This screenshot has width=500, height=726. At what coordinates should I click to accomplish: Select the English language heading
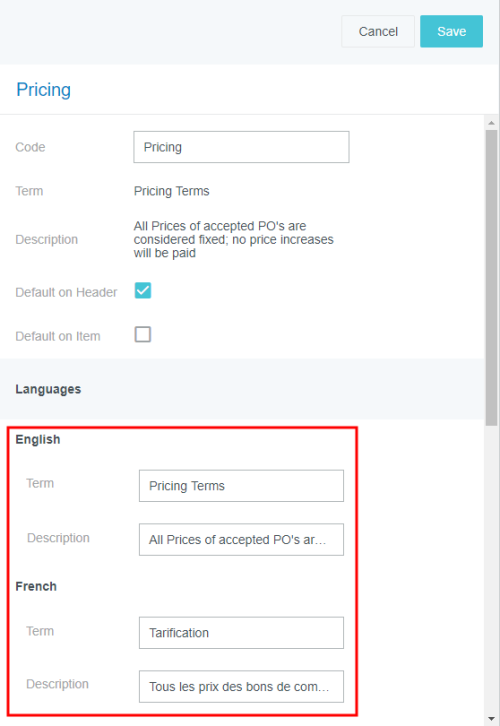click(38, 439)
